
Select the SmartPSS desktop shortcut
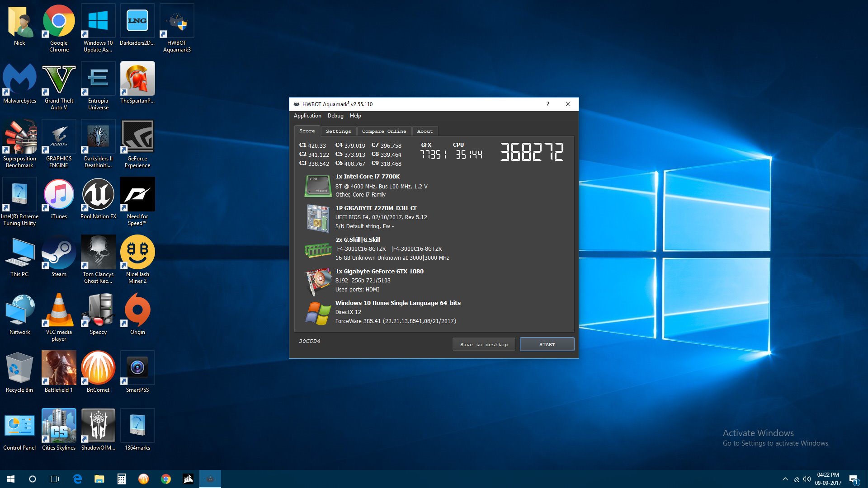(x=137, y=372)
